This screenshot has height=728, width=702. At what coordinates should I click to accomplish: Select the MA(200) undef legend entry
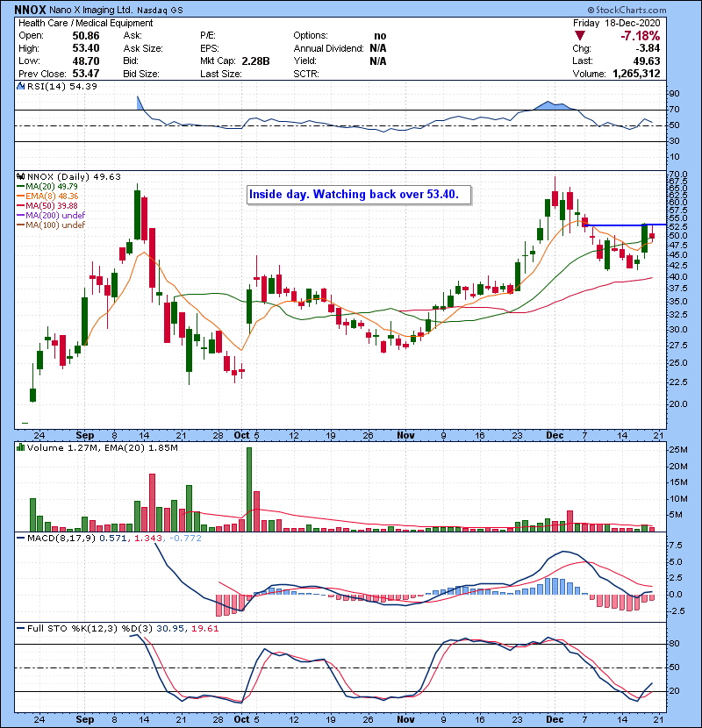click(x=55, y=216)
